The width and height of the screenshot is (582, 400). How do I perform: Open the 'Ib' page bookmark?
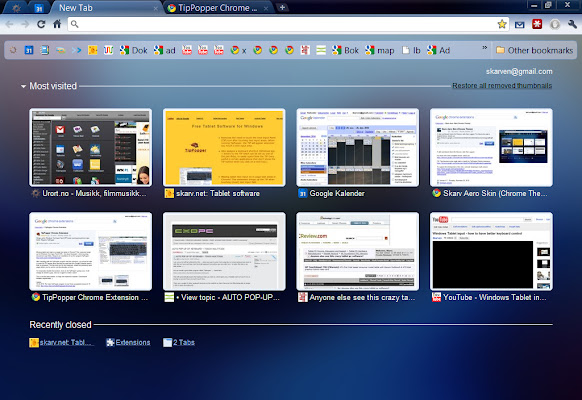point(411,50)
